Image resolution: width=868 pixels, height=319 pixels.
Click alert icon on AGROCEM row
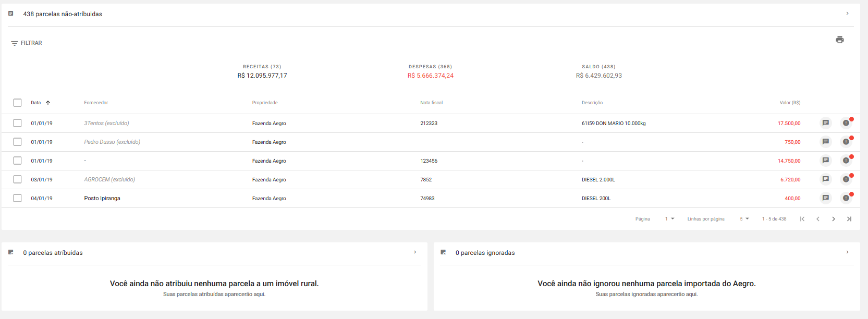click(846, 179)
